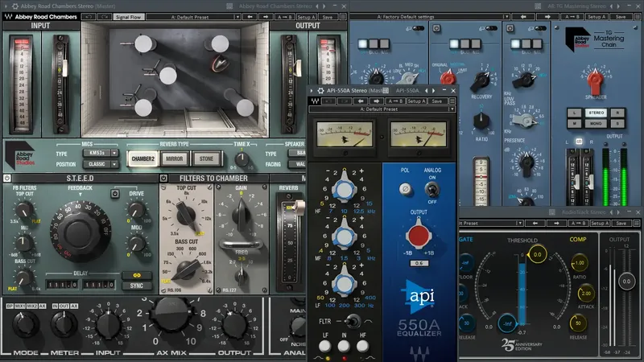This screenshot has width=644, height=362.
Task: Open the Abbey Road Chambers toolbar hamburger menu
Action: (343, 17)
